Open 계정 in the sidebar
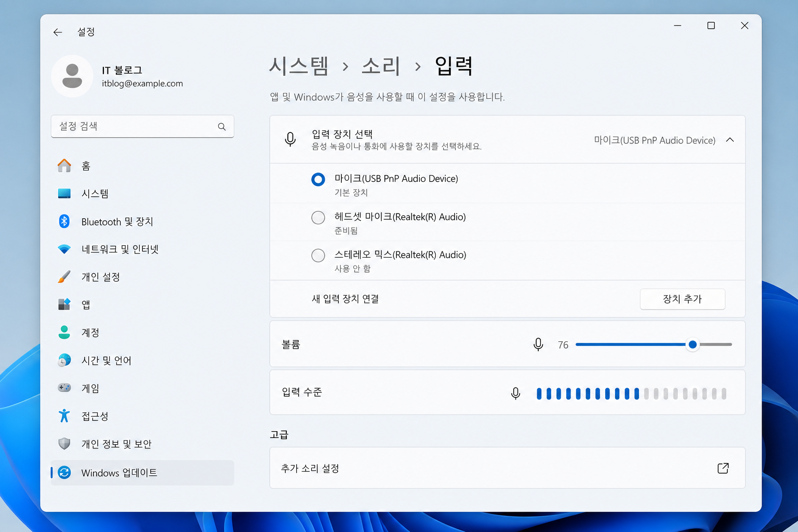The height and width of the screenshot is (532, 798). point(142,332)
